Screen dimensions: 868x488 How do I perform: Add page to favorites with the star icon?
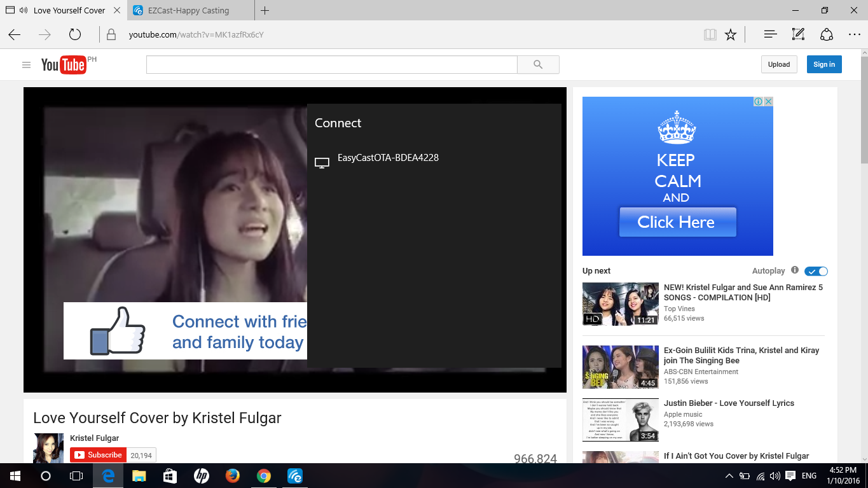click(731, 34)
